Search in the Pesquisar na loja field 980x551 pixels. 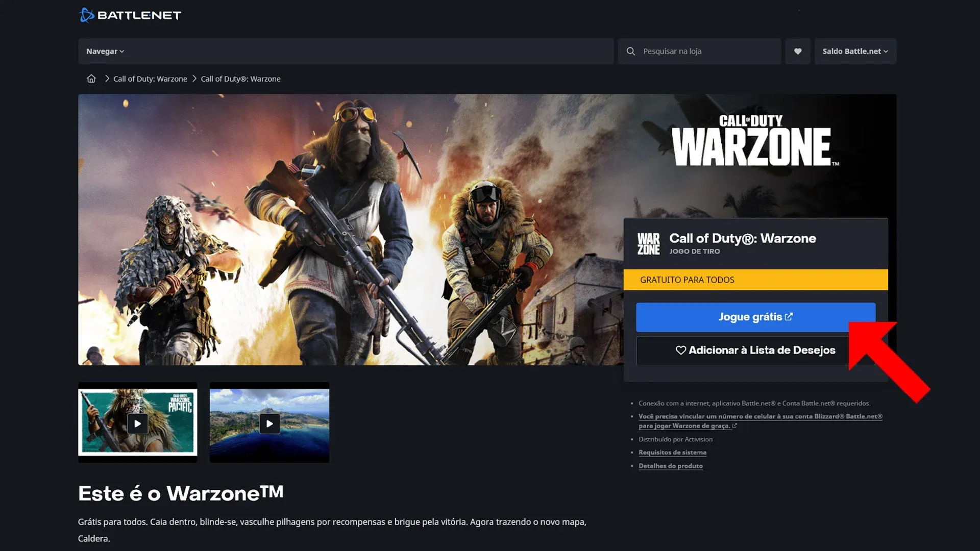[699, 51]
